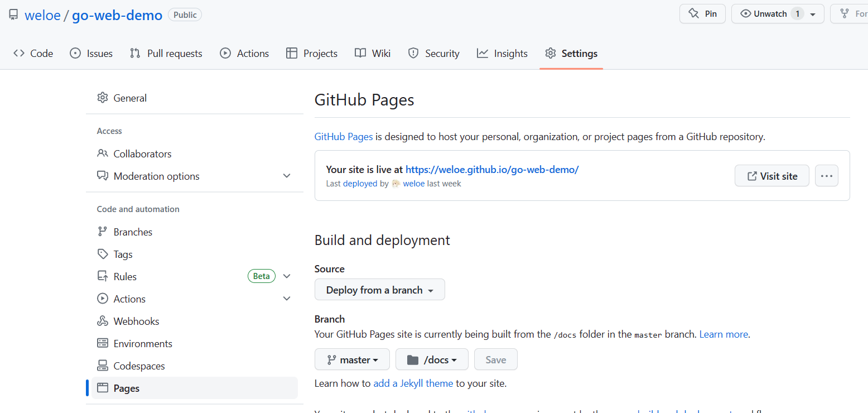Screen dimensions: 868x413
Task: Click the Collaborators people icon
Action: click(103, 153)
